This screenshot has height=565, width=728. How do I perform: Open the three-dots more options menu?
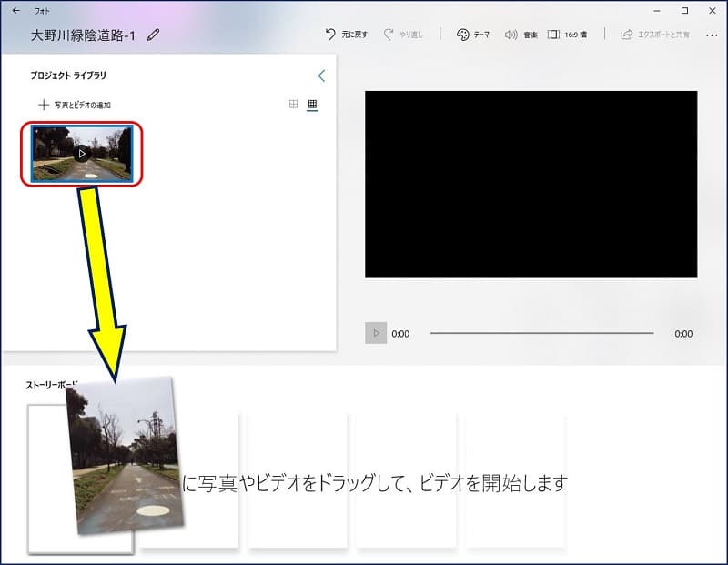click(x=710, y=35)
